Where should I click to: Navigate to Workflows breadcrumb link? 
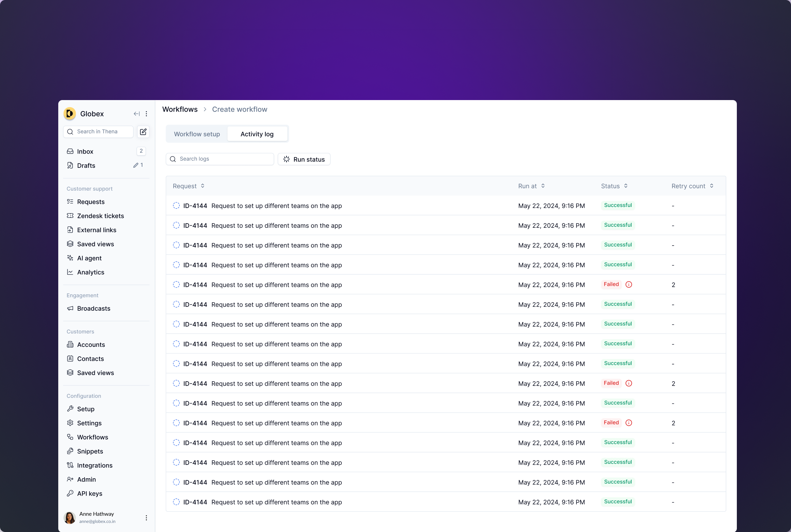pos(180,109)
